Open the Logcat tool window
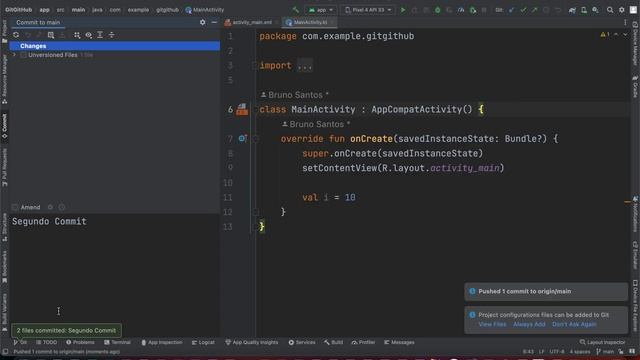The width and height of the screenshot is (640, 360). point(203,342)
